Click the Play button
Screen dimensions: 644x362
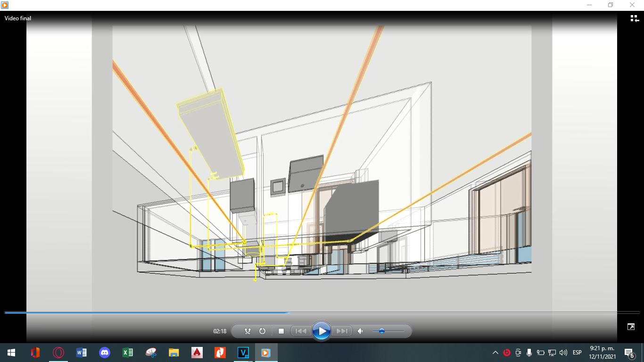tap(322, 331)
